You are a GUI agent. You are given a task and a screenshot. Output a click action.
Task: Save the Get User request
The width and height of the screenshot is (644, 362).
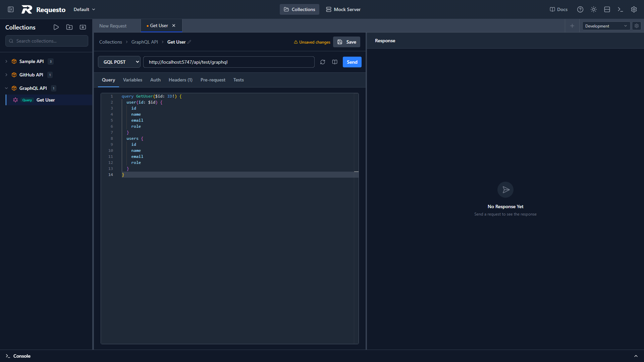point(346,42)
